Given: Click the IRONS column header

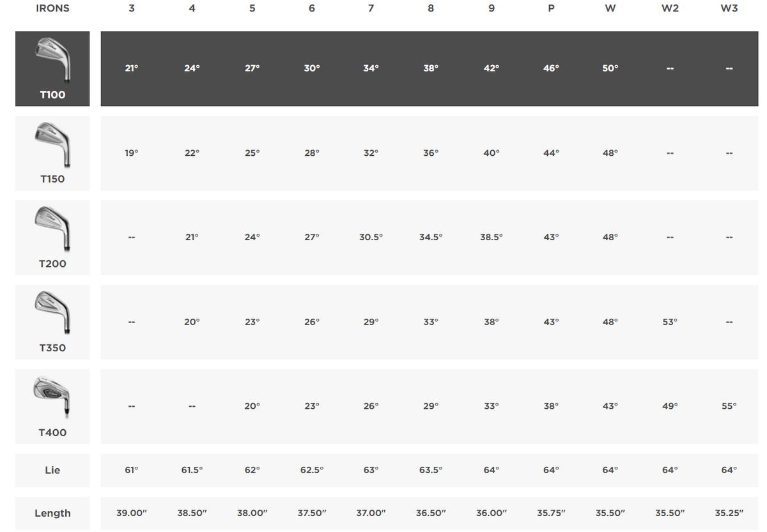Looking at the screenshot, I should (52, 8).
